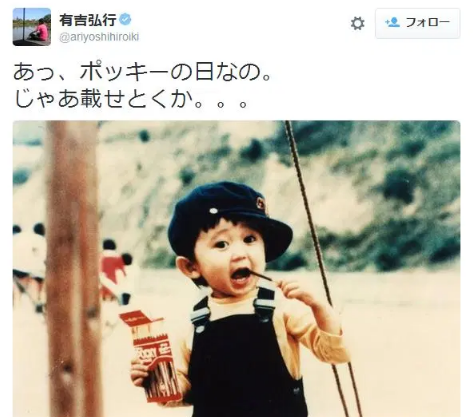This screenshot has height=417, width=473.
Task: Open the 有吉弘行 display name link
Action: coord(88,20)
